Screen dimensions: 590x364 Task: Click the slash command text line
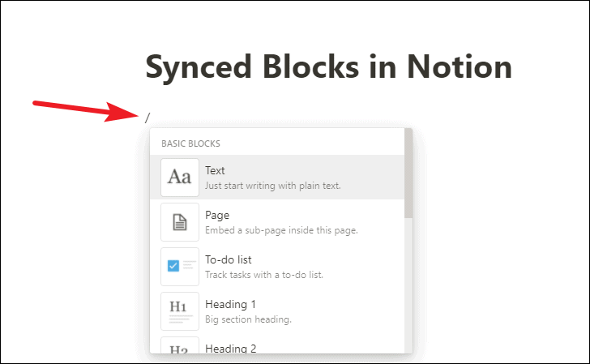147,118
